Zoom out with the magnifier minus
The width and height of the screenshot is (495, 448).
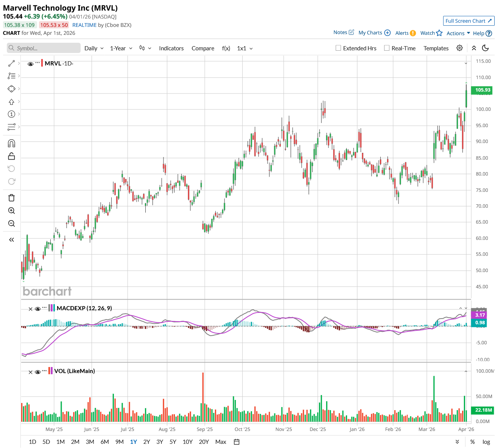point(11,223)
